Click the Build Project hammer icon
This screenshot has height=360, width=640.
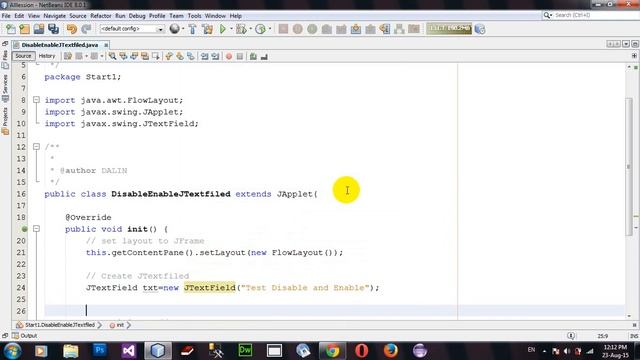pyautogui.click(x=192, y=29)
